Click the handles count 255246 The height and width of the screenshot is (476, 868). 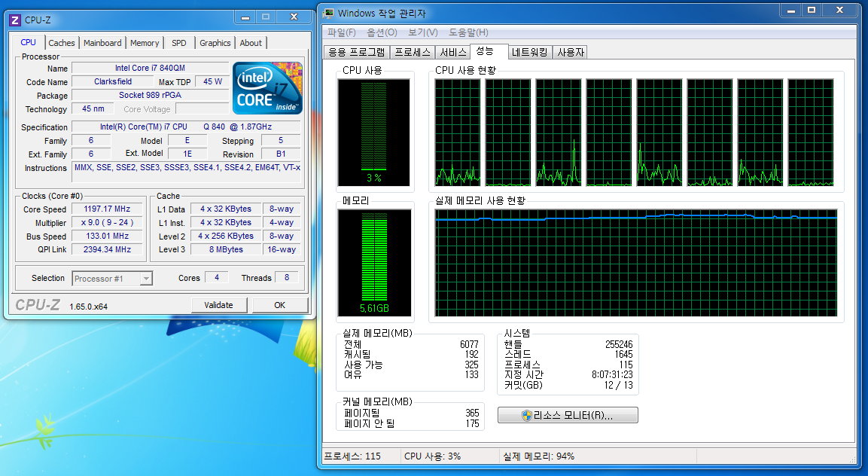618,345
